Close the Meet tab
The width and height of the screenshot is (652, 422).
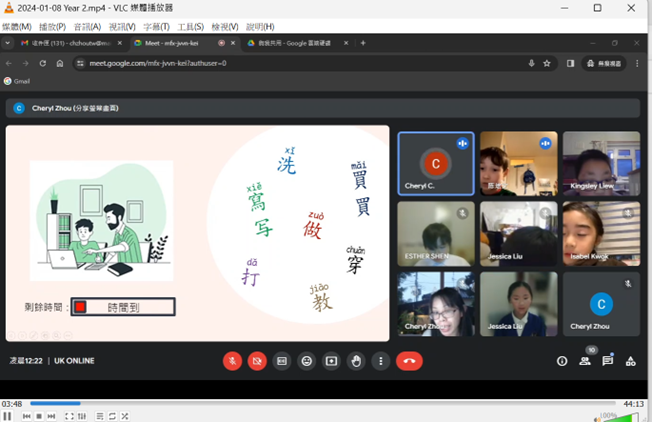[233, 43]
